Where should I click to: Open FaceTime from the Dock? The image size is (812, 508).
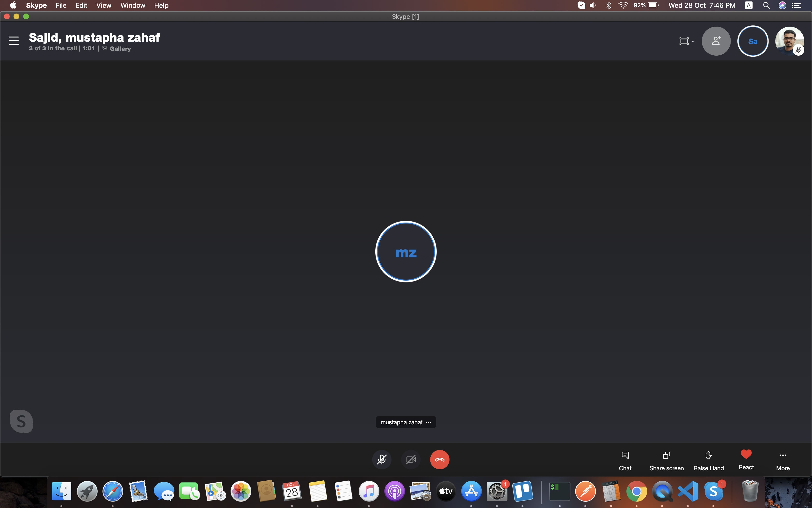(189, 491)
